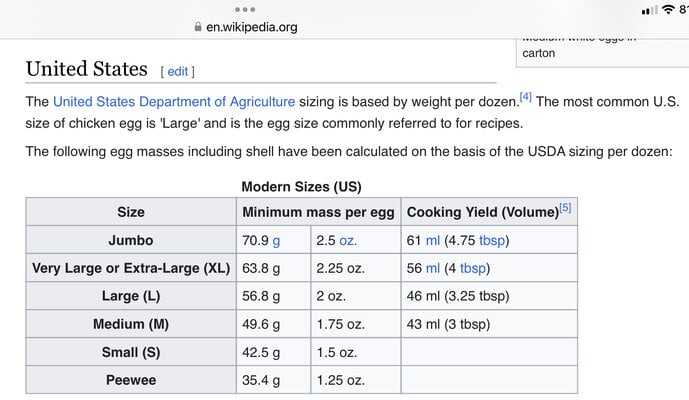689x400 pixels.
Task: Click the g unit link in Jumbo row
Action: (x=276, y=241)
